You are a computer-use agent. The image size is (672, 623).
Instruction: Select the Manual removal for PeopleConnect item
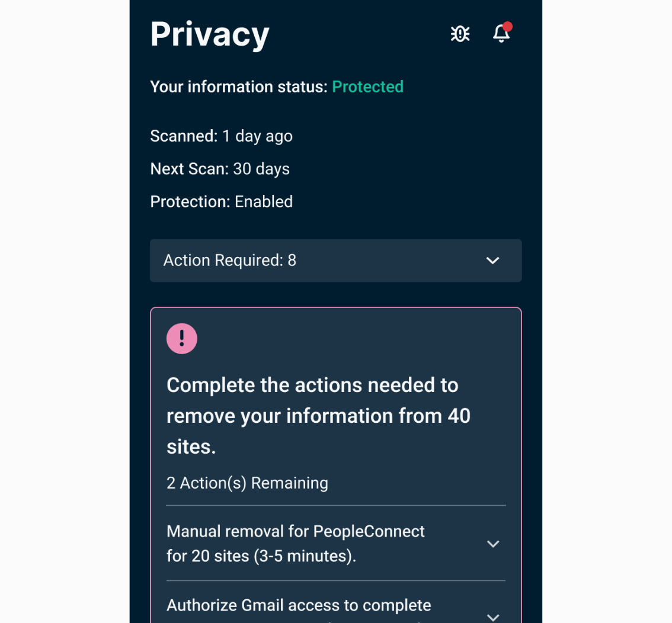pyautogui.click(x=295, y=532)
